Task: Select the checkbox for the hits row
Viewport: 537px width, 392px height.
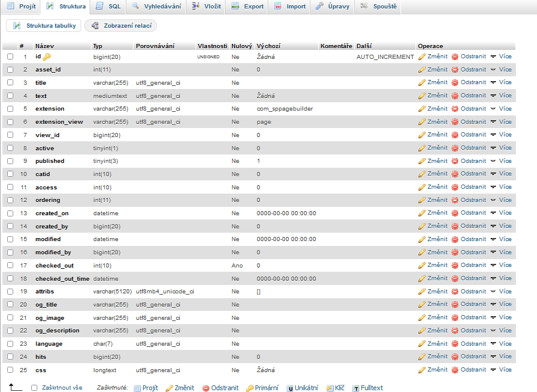Action: coord(10,357)
